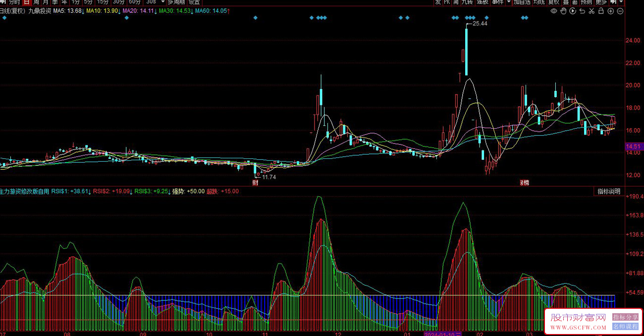
Task: Toggle 均线 moving averages
Action: point(539,2)
